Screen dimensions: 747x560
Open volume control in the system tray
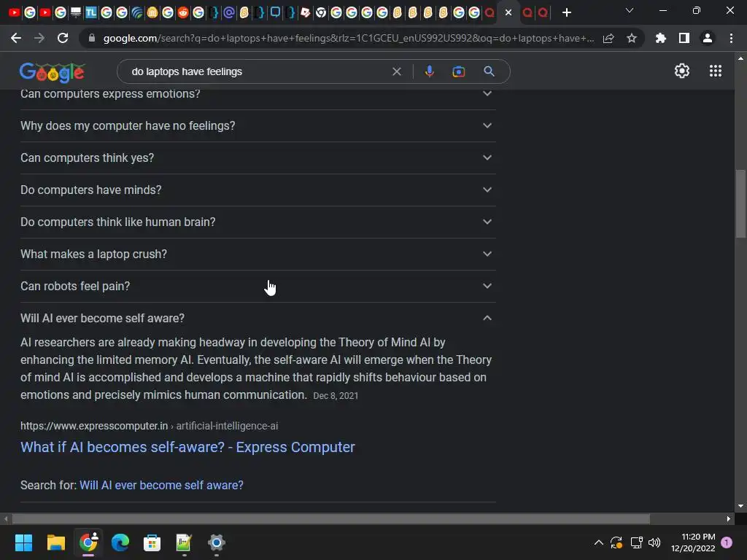pyautogui.click(x=654, y=542)
